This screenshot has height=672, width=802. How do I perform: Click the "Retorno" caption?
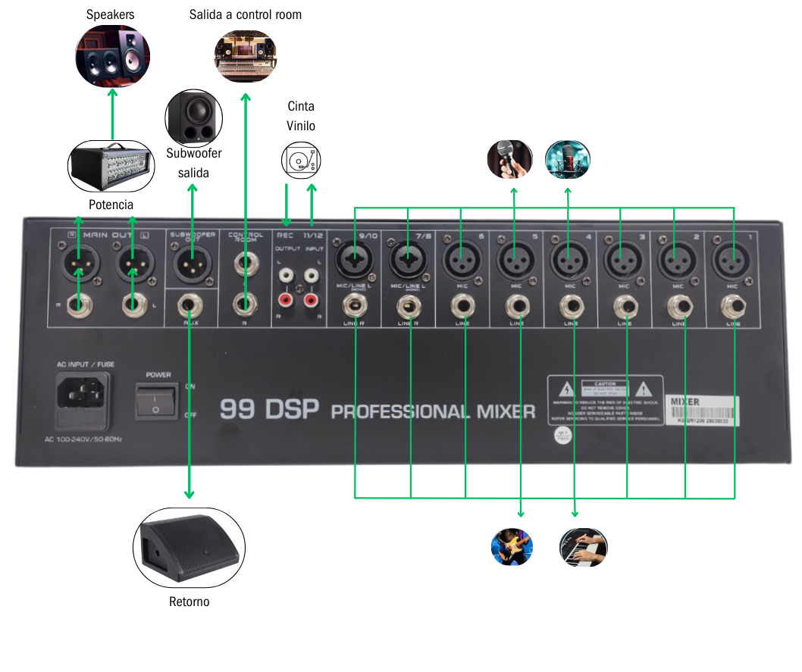click(190, 602)
